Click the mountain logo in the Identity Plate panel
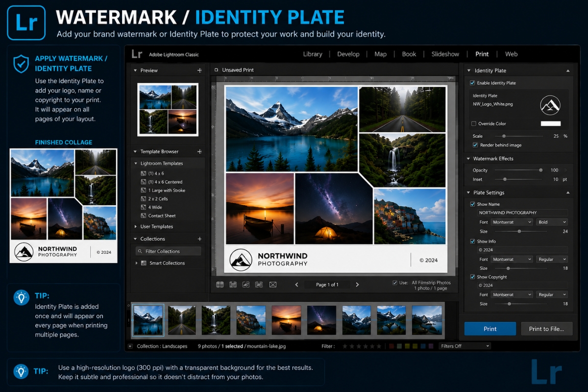Image resolution: width=588 pixels, height=392 pixels. [x=550, y=105]
